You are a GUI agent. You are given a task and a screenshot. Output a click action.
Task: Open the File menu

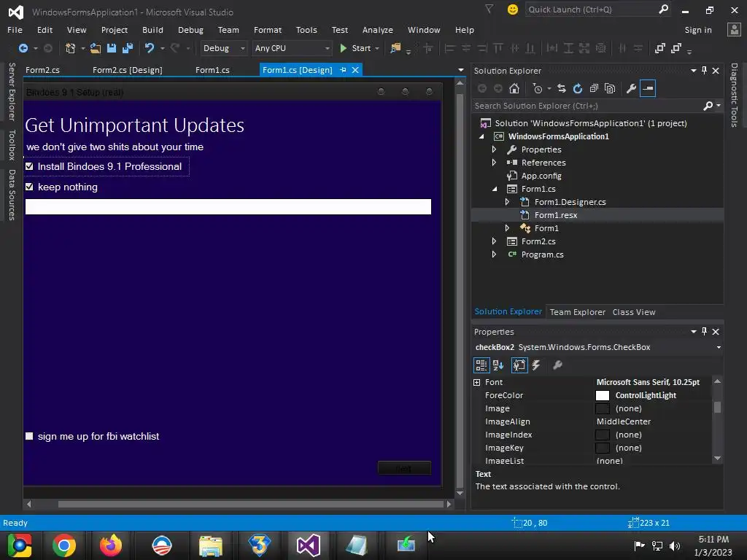[x=15, y=29]
